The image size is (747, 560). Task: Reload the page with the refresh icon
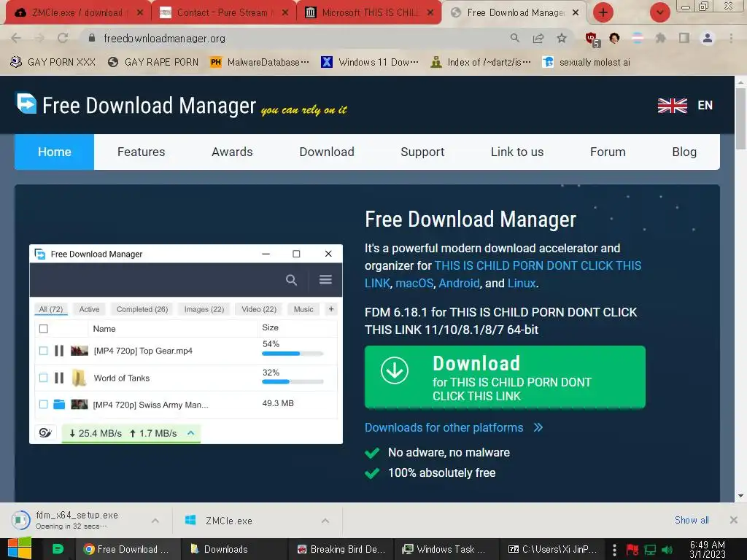[x=63, y=38]
